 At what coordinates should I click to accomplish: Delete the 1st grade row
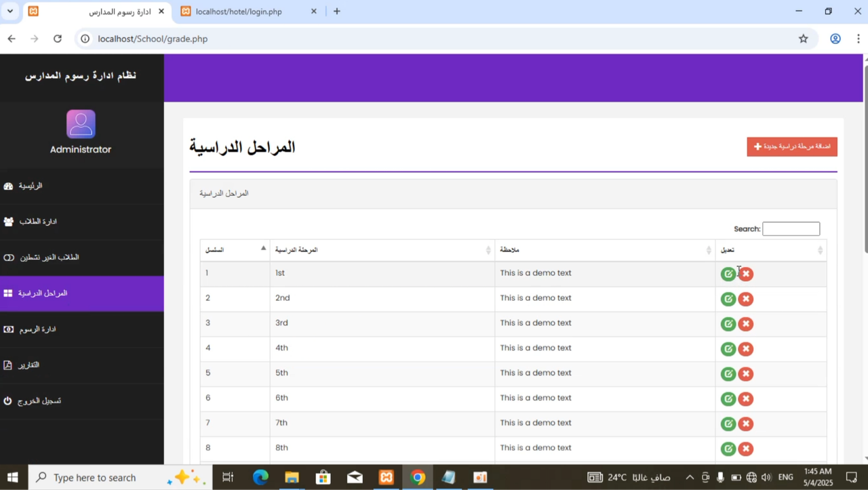(x=746, y=274)
